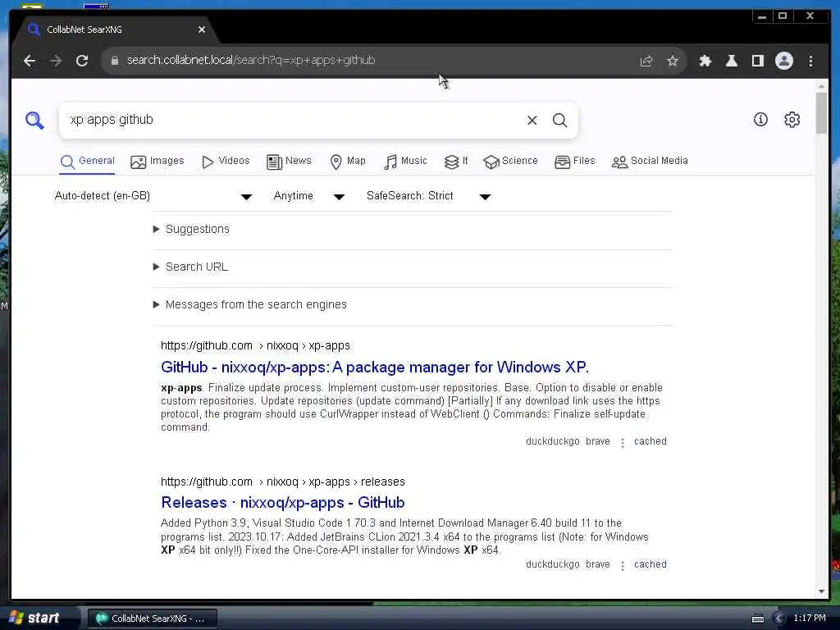Viewport: 840px width, 630px height.
Task: Share this page via address bar icon
Action: [x=646, y=61]
